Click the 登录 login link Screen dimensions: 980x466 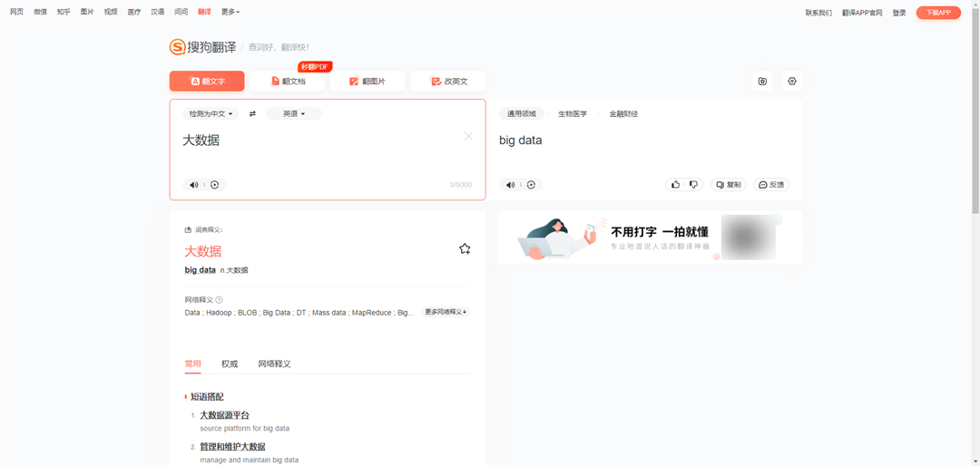(x=899, y=13)
